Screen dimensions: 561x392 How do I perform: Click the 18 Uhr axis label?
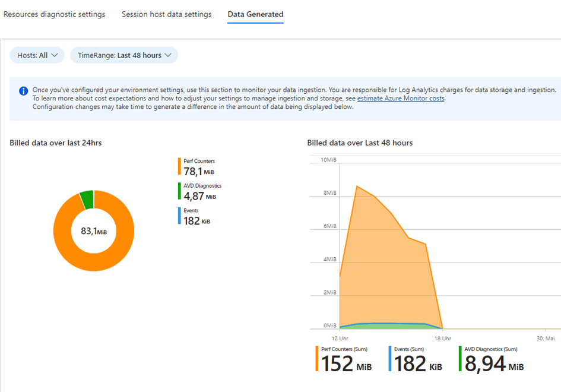(443, 339)
